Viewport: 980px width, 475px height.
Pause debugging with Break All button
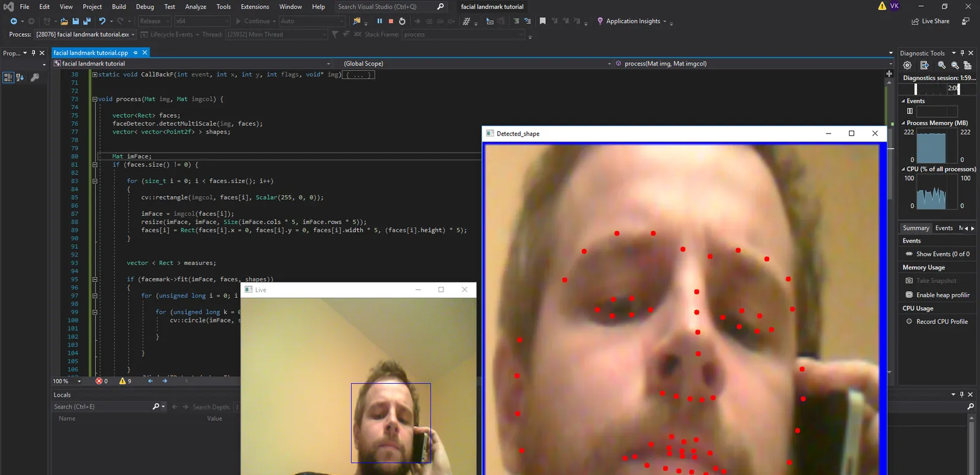click(x=380, y=21)
